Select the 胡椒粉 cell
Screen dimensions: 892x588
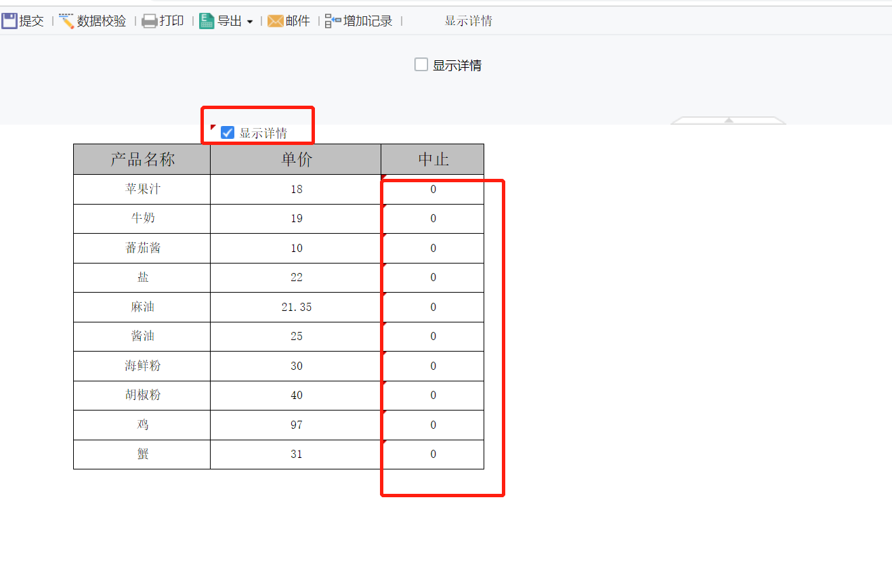click(142, 395)
